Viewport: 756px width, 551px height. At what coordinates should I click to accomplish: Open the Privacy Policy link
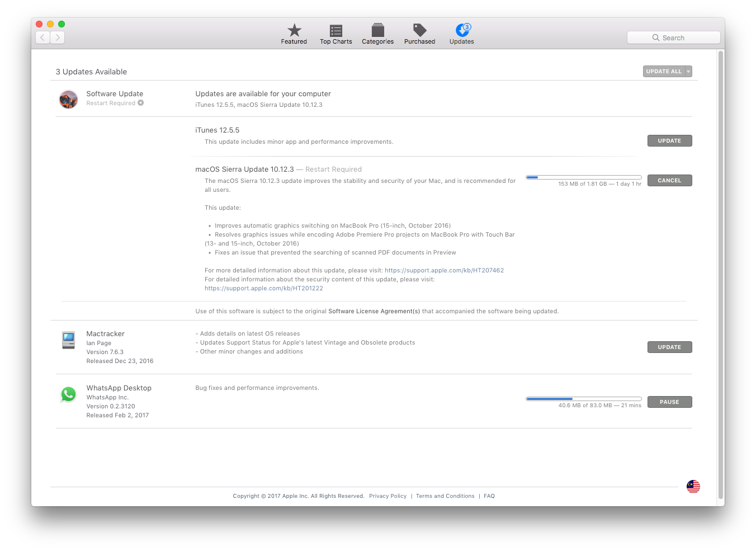[x=388, y=496]
